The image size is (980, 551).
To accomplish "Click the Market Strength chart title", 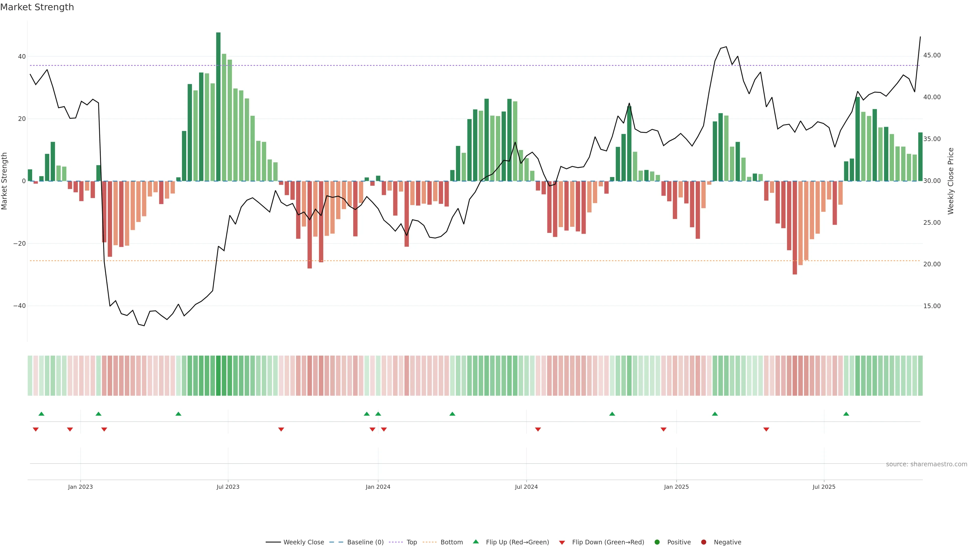I will click(x=37, y=7).
